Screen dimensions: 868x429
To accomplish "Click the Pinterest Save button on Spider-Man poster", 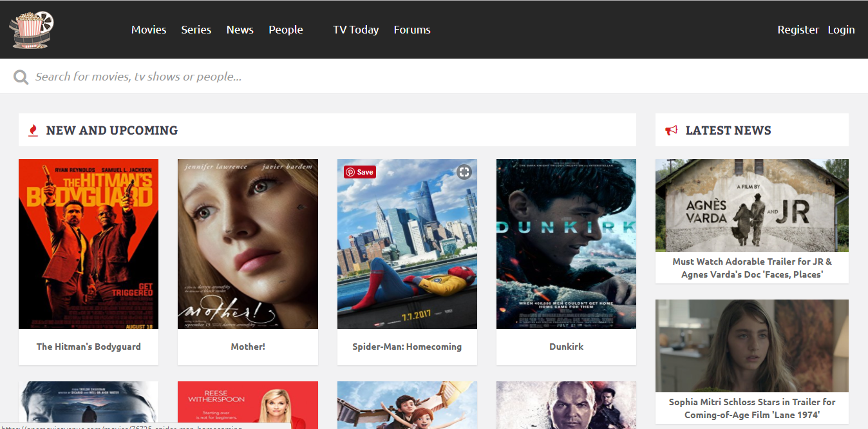I will (x=359, y=172).
